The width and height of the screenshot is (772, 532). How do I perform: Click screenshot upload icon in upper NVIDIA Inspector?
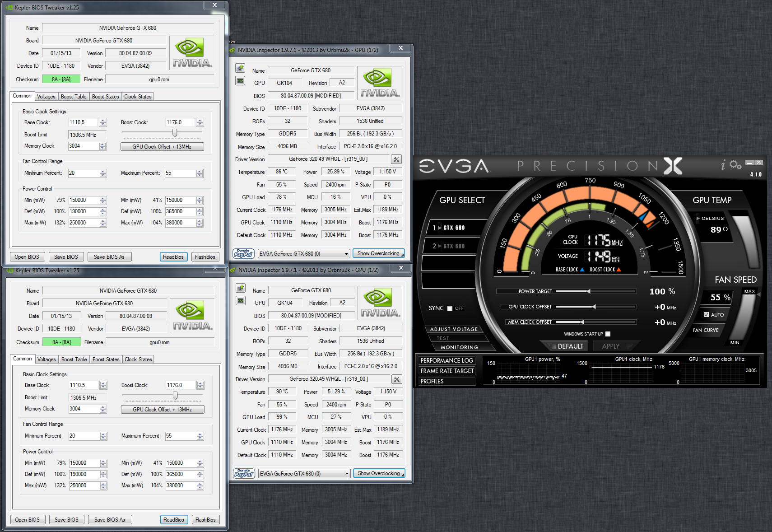[240, 68]
